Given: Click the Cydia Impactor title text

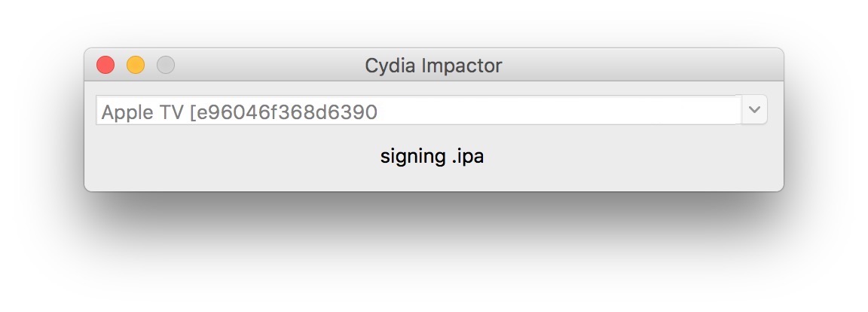Looking at the screenshot, I should [x=433, y=66].
